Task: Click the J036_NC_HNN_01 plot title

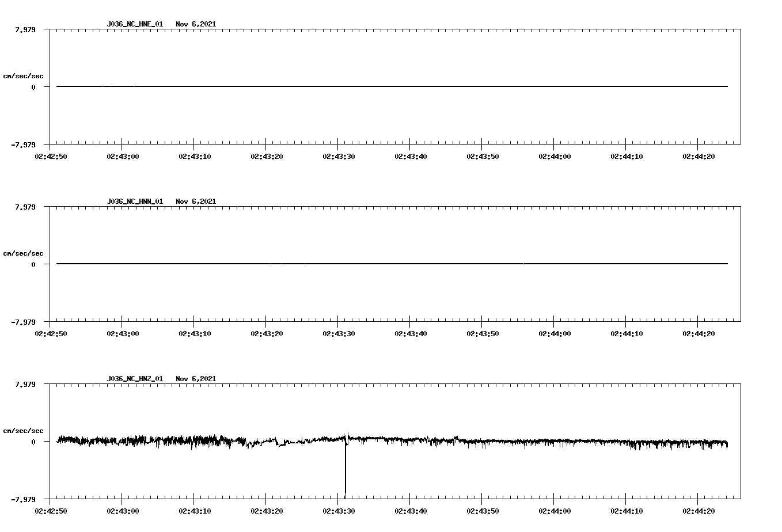Action: click(135, 202)
